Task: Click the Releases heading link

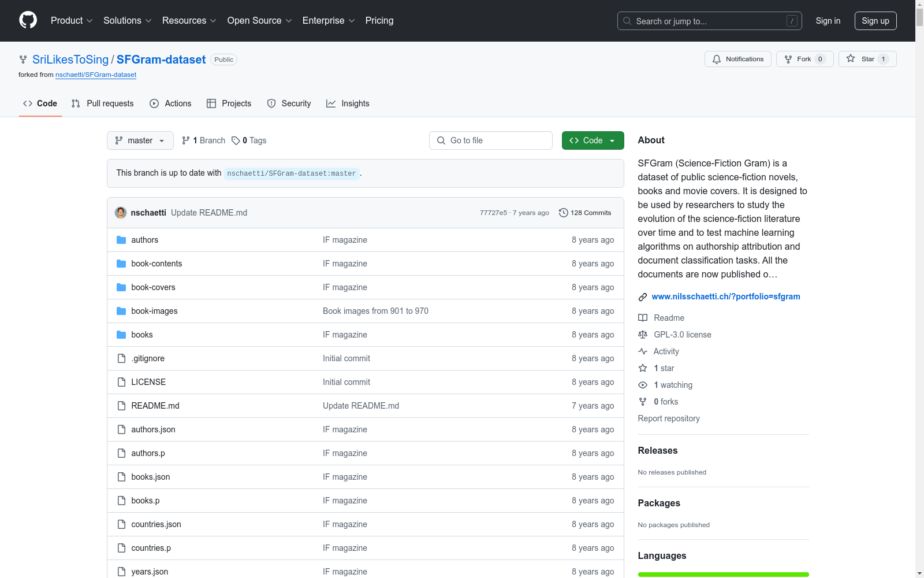Action: pos(658,451)
